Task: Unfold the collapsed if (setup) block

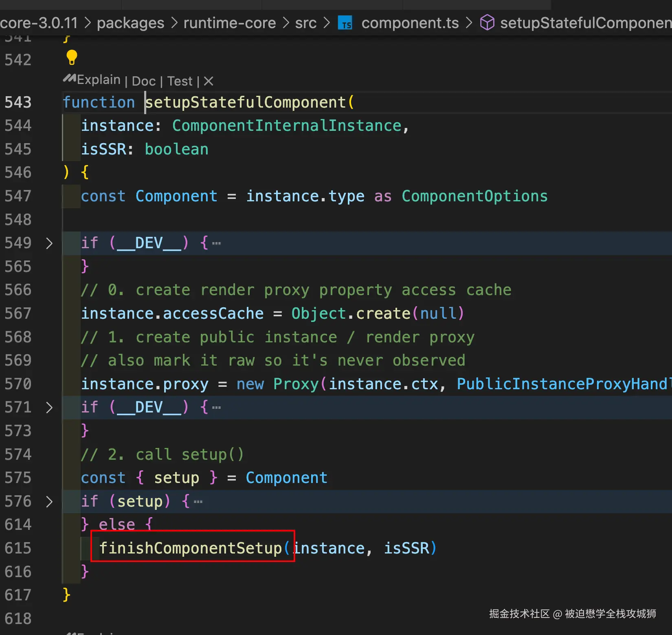Action: (49, 502)
